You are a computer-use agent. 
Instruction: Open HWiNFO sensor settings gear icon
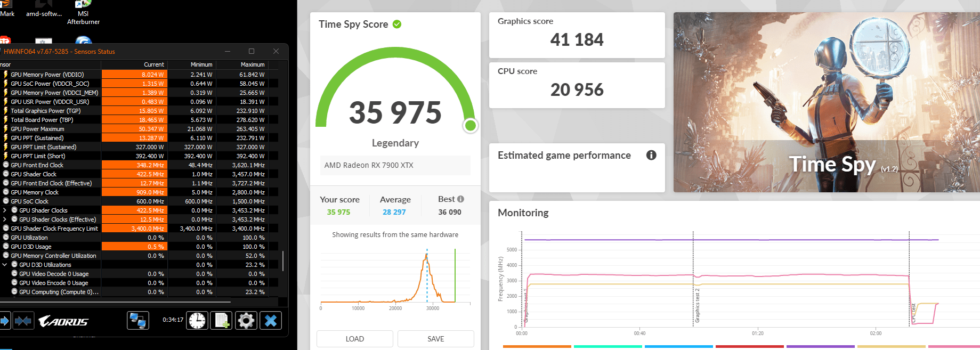(246, 321)
